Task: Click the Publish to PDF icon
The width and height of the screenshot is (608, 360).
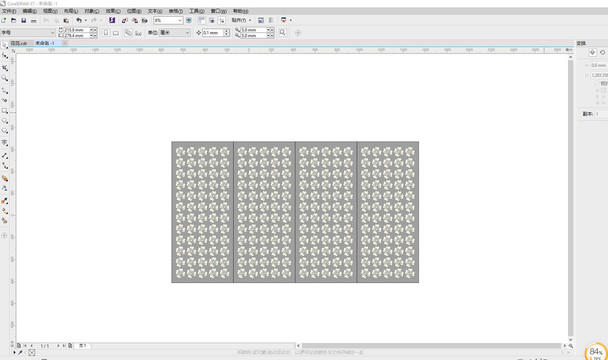Action: point(145,20)
